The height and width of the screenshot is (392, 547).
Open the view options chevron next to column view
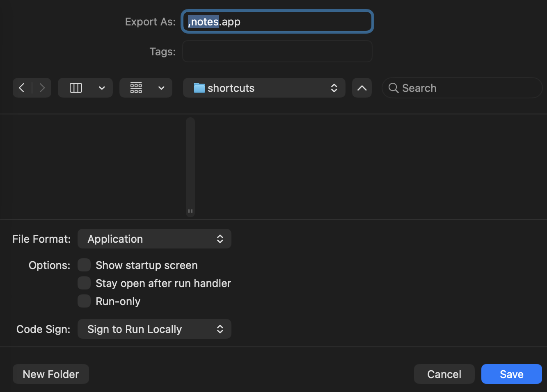101,87
